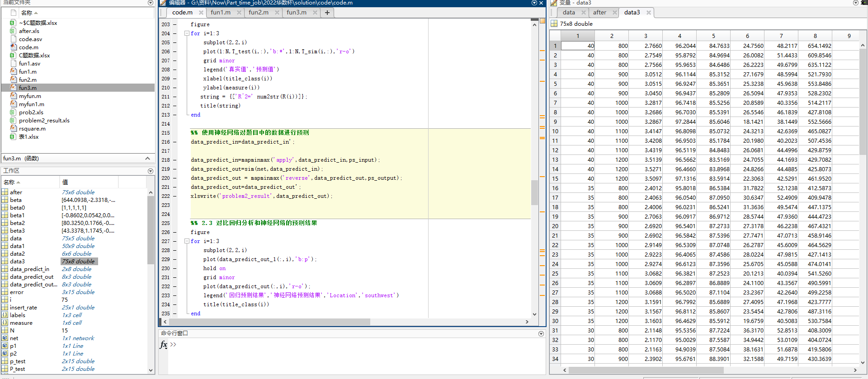The width and height of the screenshot is (868, 379).
Task: Open the editor panel actions dropdown
Action: click(x=534, y=3)
